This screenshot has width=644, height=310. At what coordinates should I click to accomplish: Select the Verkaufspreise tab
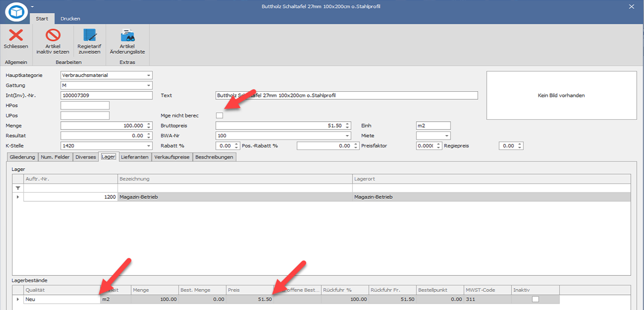click(172, 157)
